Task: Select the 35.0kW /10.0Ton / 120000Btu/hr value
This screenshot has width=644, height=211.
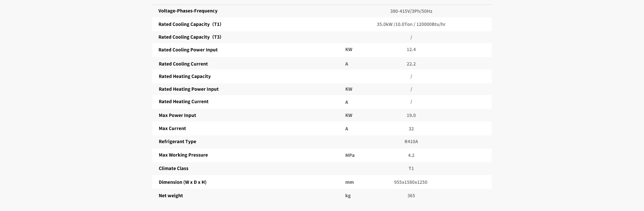Action: pos(411,24)
